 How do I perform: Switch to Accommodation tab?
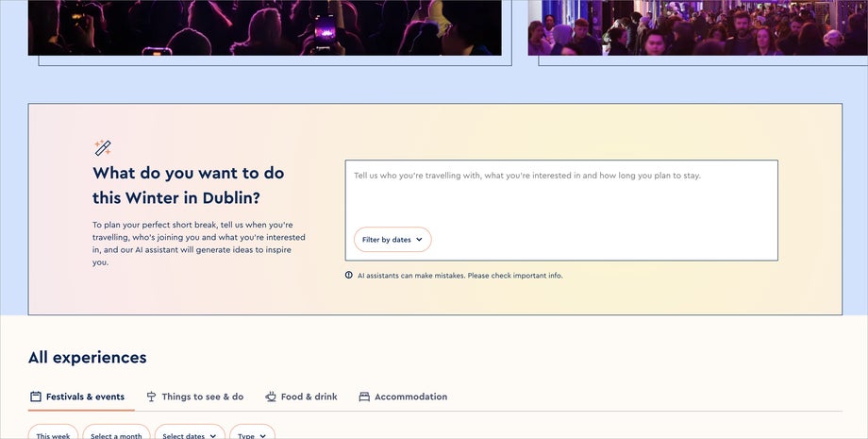pyautogui.click(x=403, y=397)
